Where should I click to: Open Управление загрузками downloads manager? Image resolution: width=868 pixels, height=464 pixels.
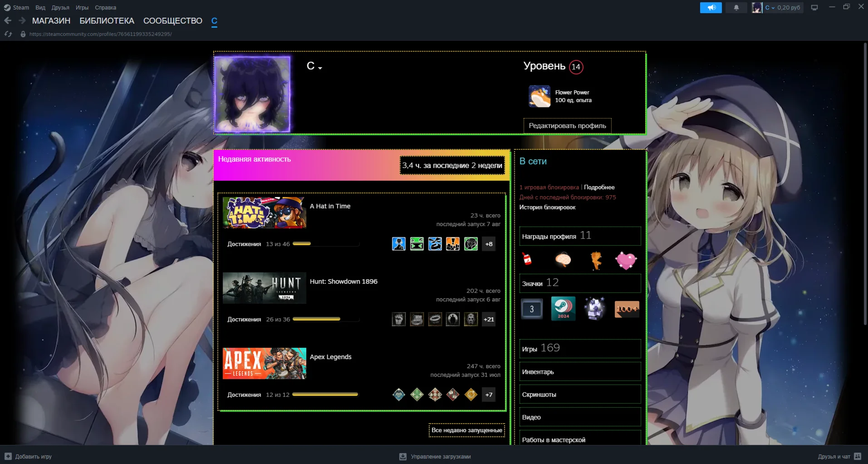tap(435, 456)
